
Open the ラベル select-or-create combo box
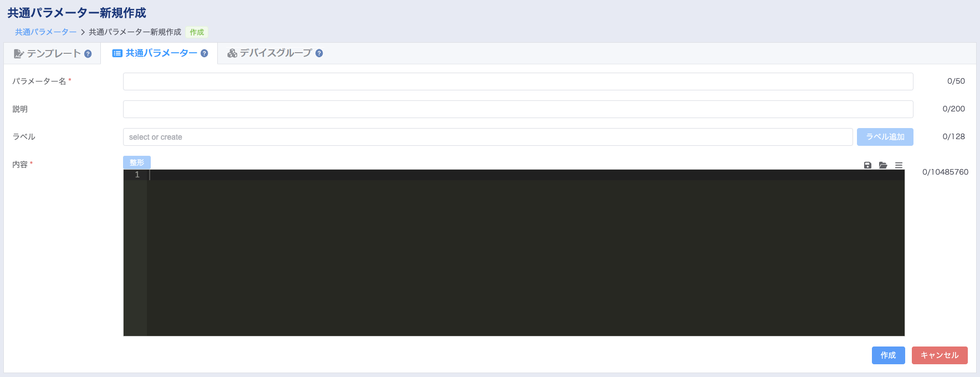488,137
